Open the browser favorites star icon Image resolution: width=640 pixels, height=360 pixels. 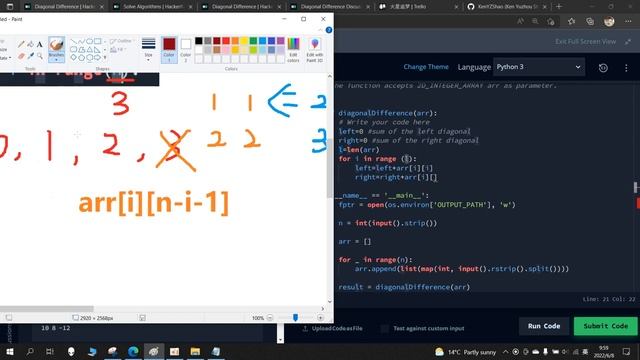[571, 21]
